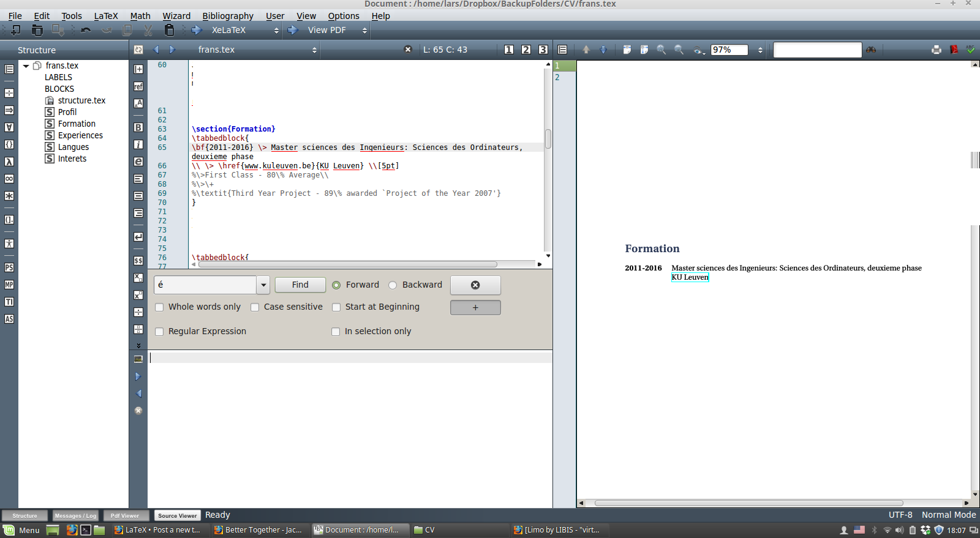Select the bold text formatting icon
The image size is (980, 538).
click(138, 127)
